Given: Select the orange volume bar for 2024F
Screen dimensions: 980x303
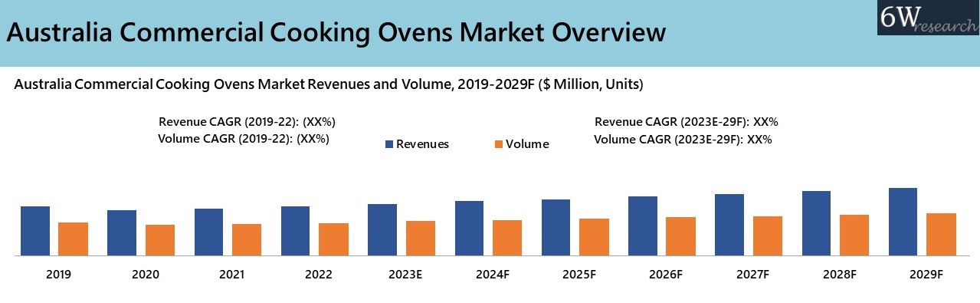Looking at the screenshot, I should pyautogui.click(x=507, y=238).
